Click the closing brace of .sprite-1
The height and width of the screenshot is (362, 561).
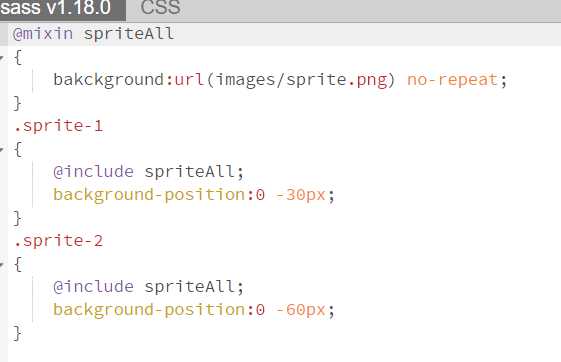pyautogui.click(x=17, y=218)
